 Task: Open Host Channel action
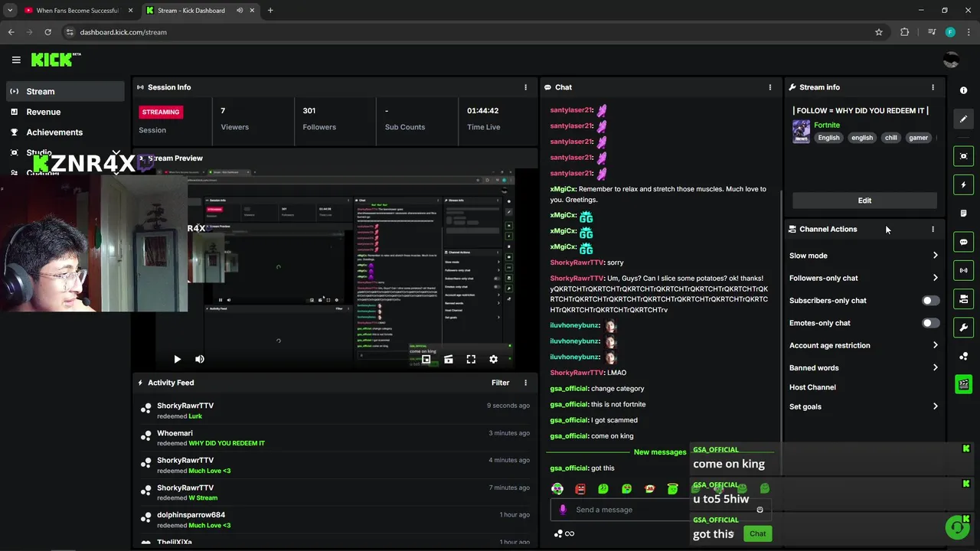[812, 387]
